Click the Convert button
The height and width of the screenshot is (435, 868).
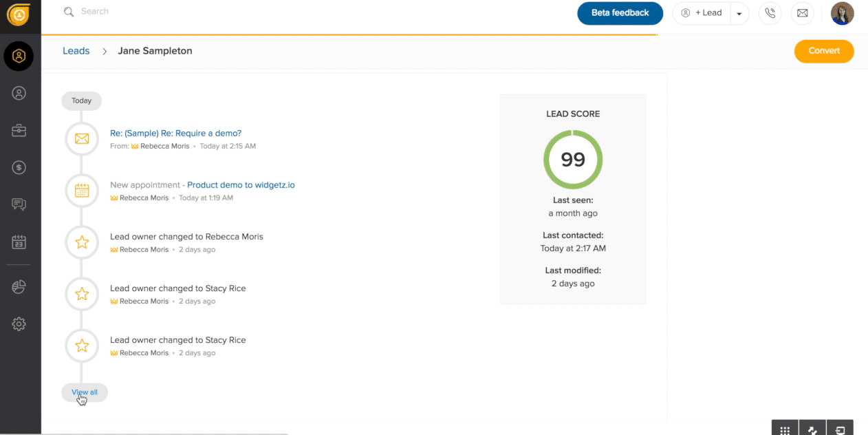tap(823, 51)
